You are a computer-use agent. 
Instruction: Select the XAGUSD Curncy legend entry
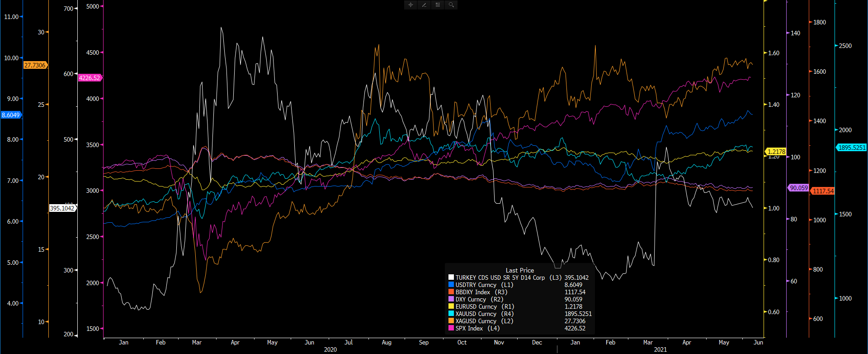[485, 321]
